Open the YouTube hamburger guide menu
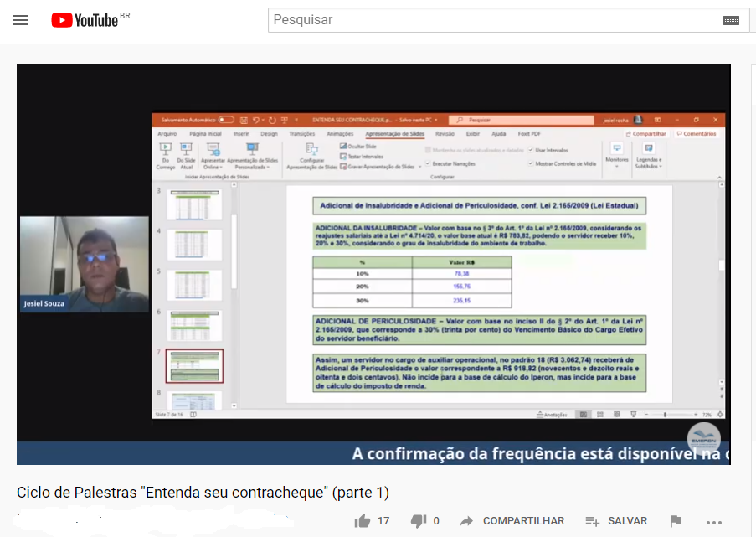This screenshot has height=537, width=756. [x=21, y=20]
